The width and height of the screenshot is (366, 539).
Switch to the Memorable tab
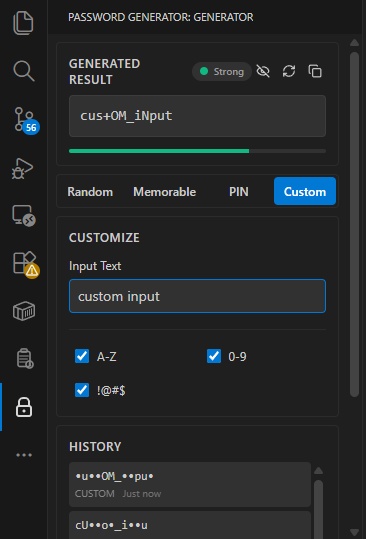164,191
